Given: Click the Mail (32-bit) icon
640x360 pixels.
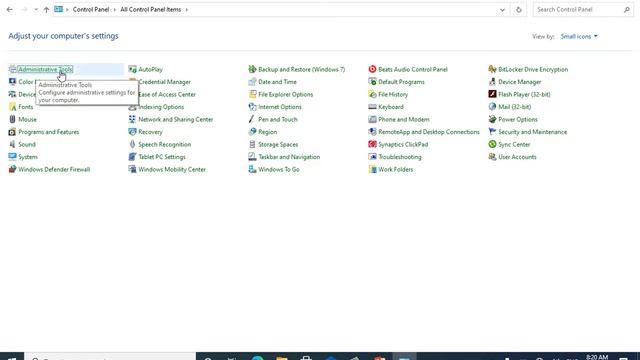Looking at the screenshot, I should click(x=492, y=107).
